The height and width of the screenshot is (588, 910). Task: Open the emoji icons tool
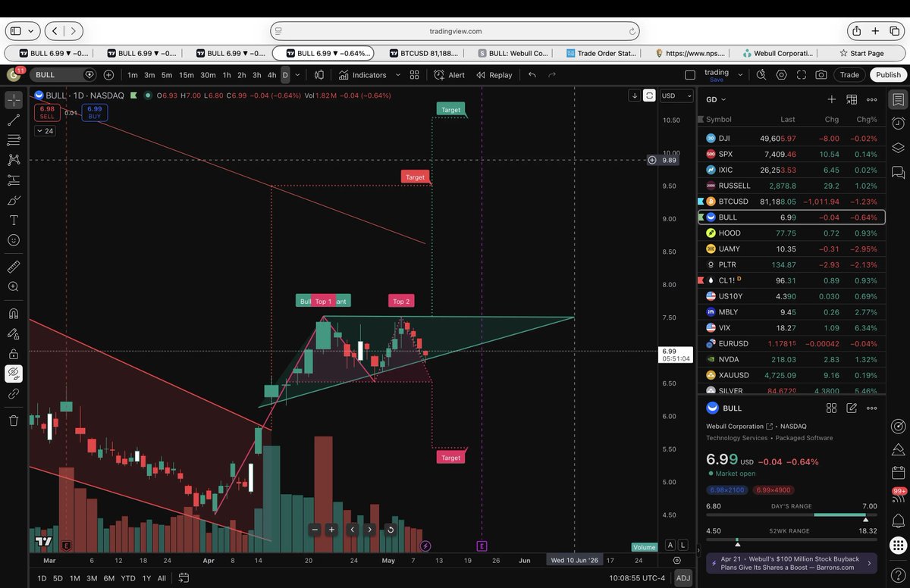[x=14, y=240]
